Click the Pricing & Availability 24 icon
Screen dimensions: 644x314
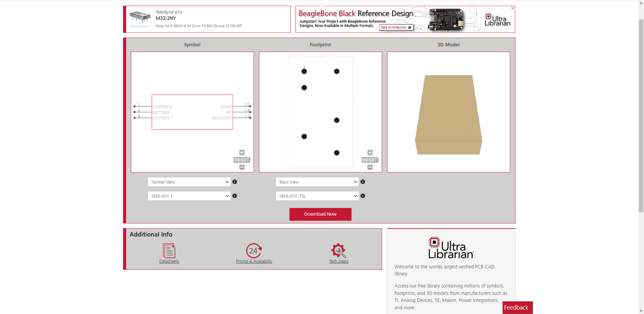254,251
